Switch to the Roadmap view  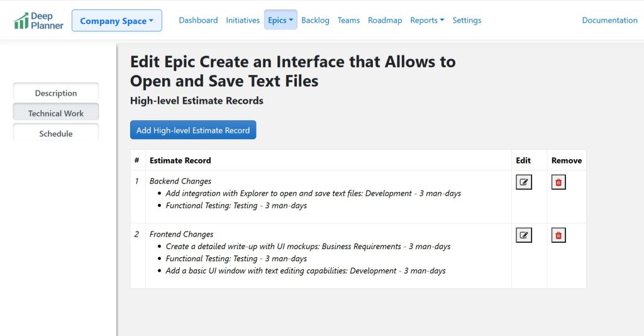pos(385,20)
